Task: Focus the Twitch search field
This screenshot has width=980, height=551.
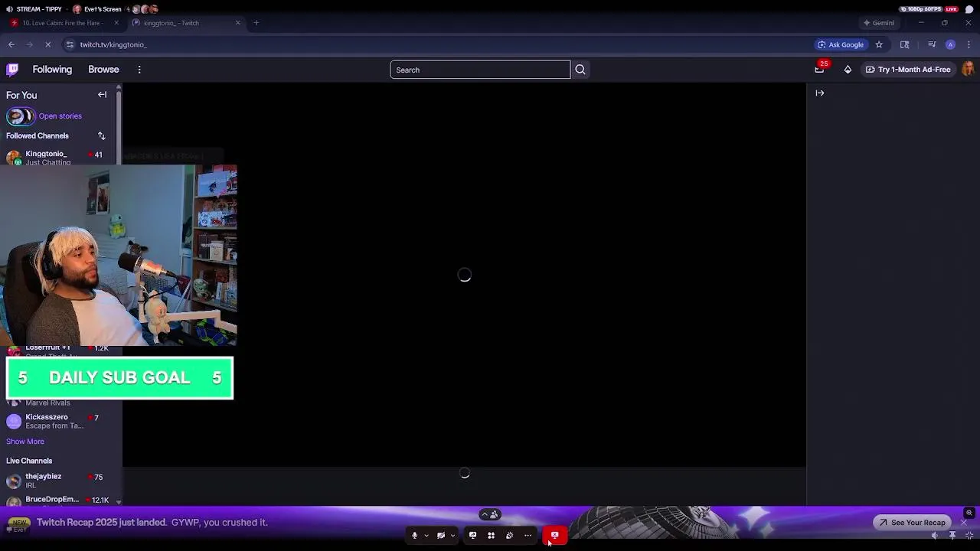Action: click(x=480, y=70)
